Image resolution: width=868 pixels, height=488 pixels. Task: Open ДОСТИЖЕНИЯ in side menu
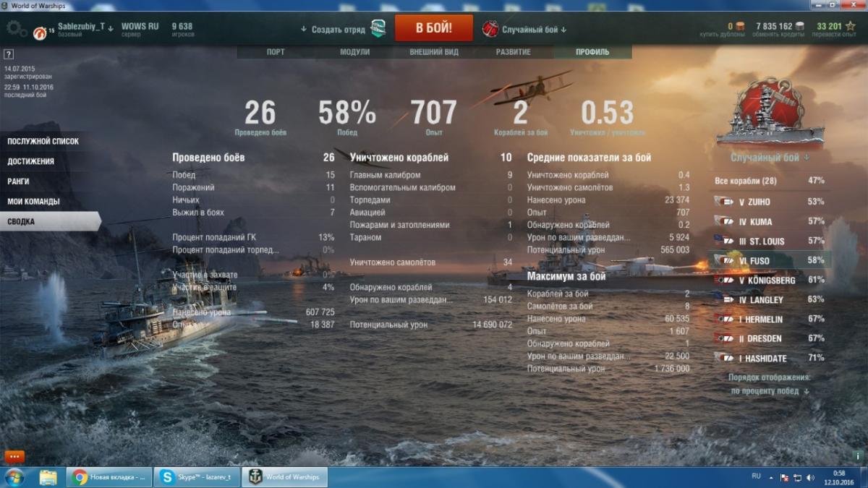click(31, 161)
